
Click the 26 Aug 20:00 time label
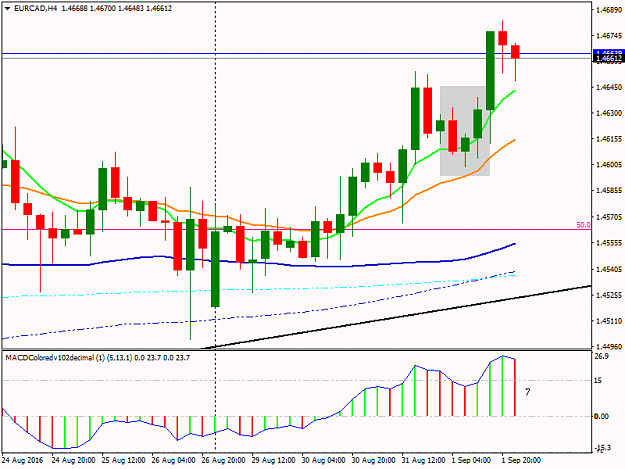pyautogui.click(x=224, y=460)
